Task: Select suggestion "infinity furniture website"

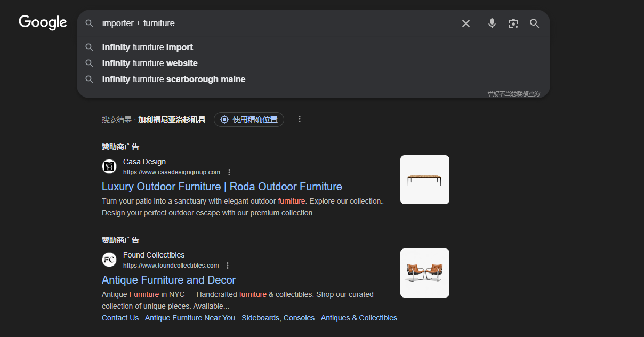Action: pyautogui.click(x=150, y=63)
